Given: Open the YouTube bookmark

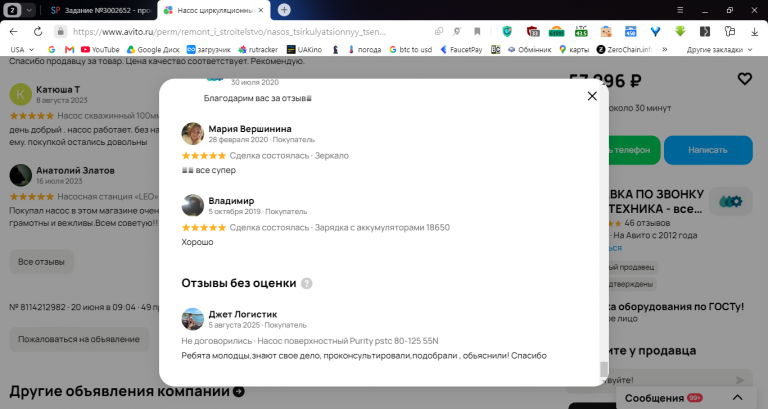Looking at the screenshot, I should click(x=100, y=49).
